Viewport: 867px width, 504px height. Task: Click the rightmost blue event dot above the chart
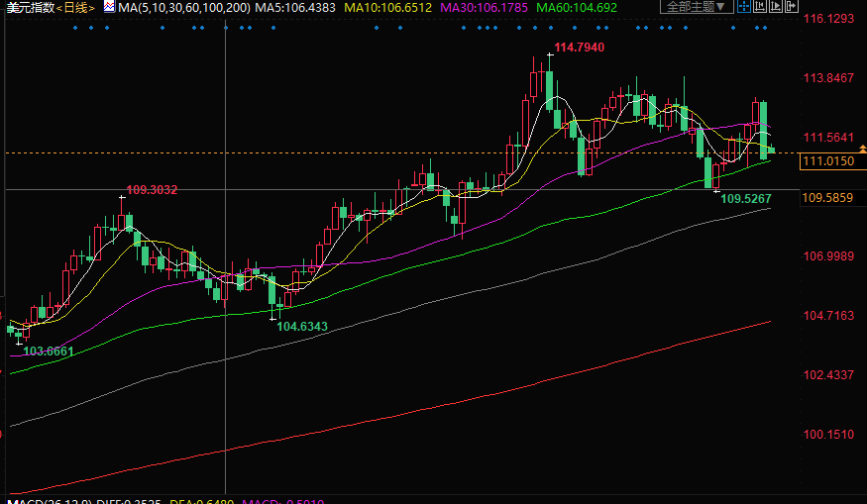pyautogui.click(x=763, y=28)
